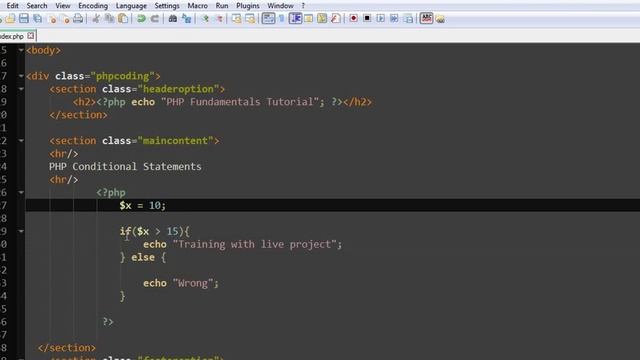This screenshot has width=640, height=360.
Task: Stop macro recording with square icon
Action: click(x=367, y=18)
